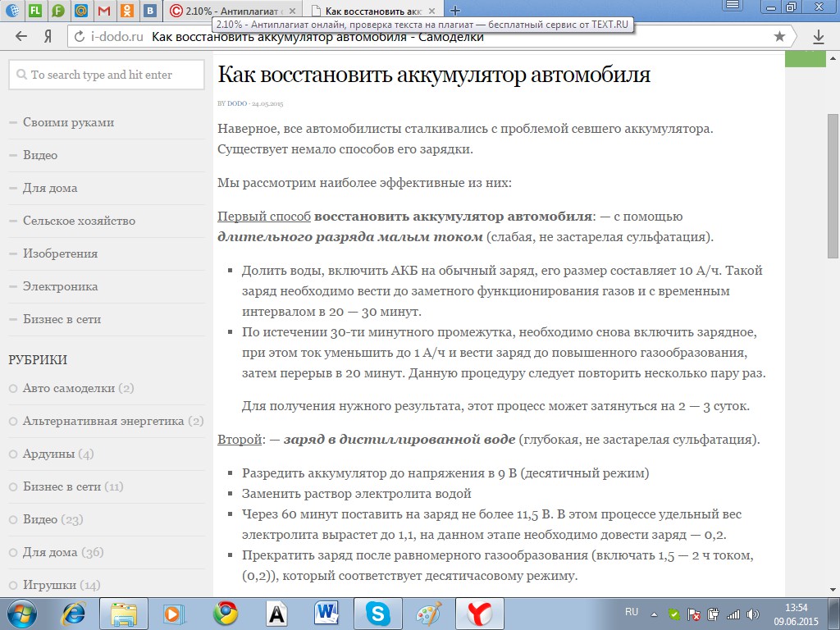Open the Изобретения menu item
Screen dimensions: 840x630
click(60, 253)
